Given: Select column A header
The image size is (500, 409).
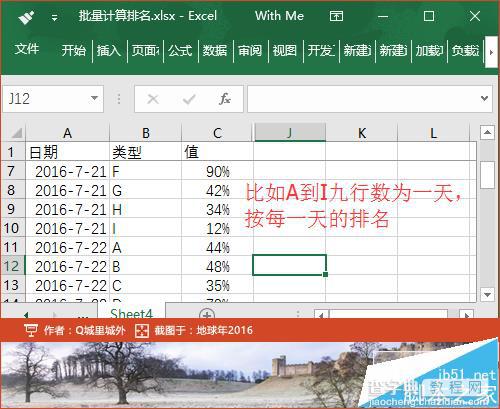Looking at the screenshot, I should [x=67, y=133].
